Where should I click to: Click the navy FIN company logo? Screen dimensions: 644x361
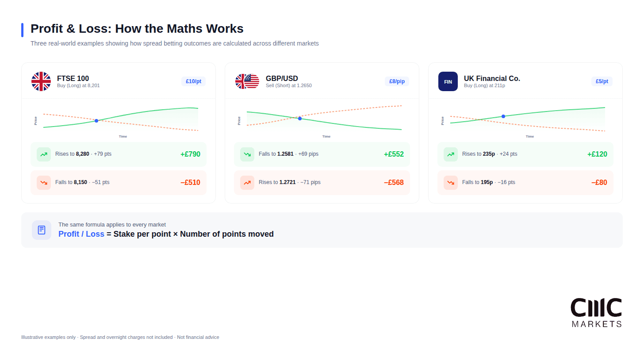click(448, 81)
